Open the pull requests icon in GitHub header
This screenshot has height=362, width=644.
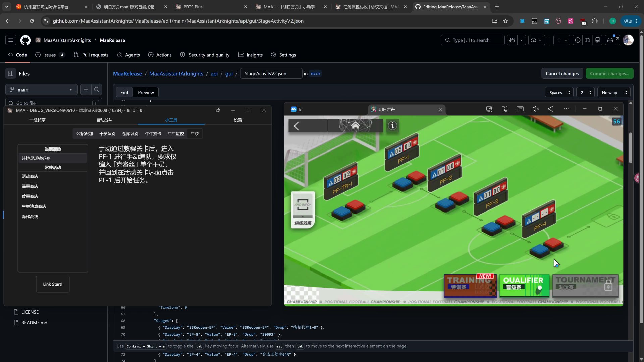[x=588, y=40]
